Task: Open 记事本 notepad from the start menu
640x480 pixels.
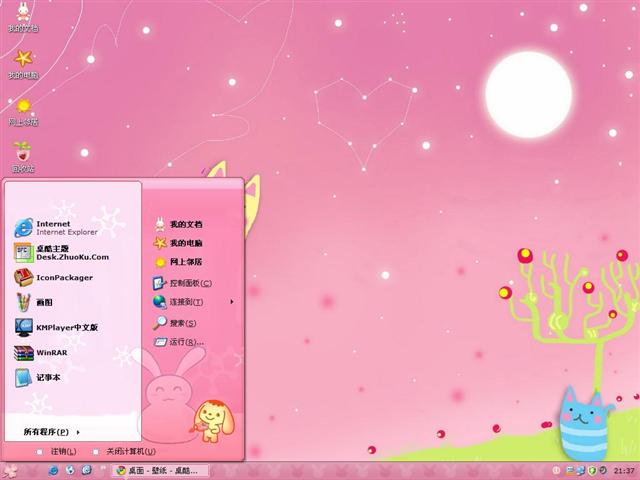Action: pyautogui.click(x=38, y=378)
